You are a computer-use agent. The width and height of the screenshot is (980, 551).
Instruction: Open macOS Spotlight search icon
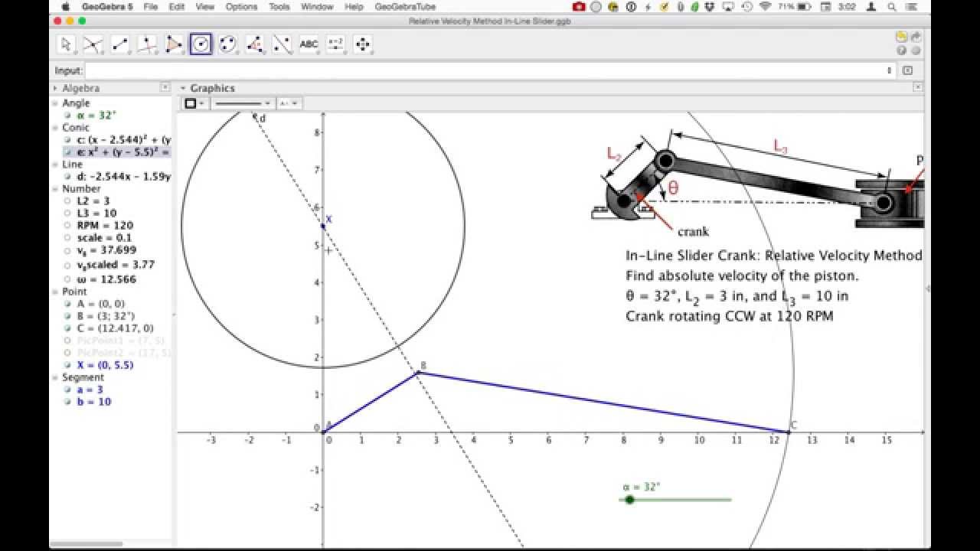point(891,7)
